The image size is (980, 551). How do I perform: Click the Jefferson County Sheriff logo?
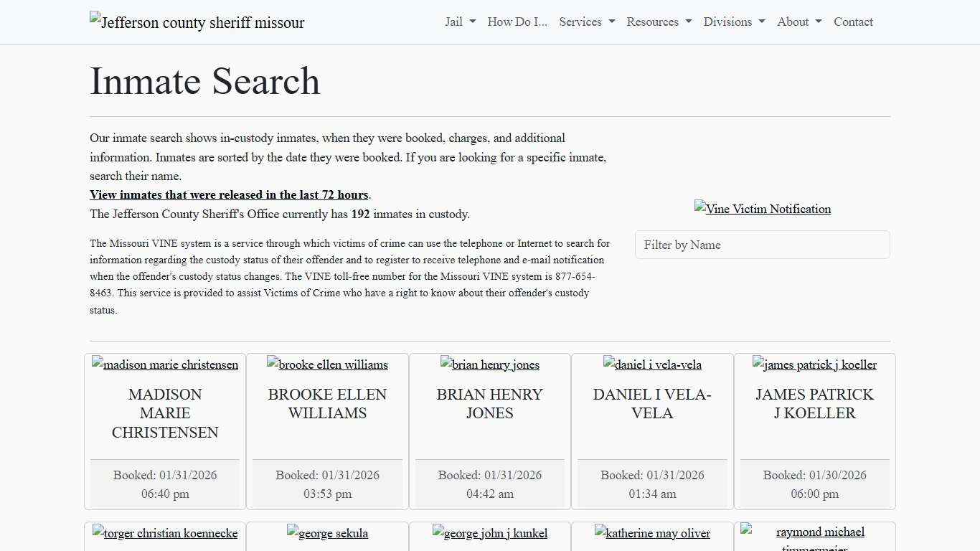coord(197,22)
